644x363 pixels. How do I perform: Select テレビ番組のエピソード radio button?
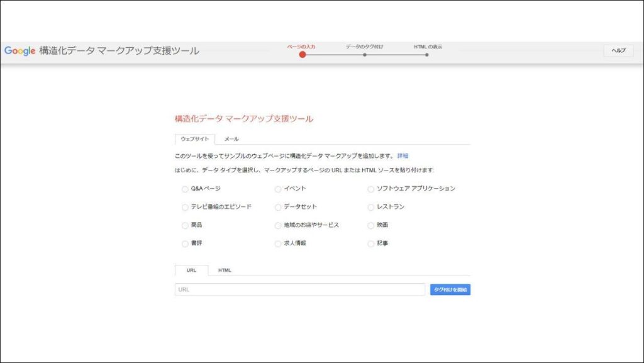click(185, 207)
